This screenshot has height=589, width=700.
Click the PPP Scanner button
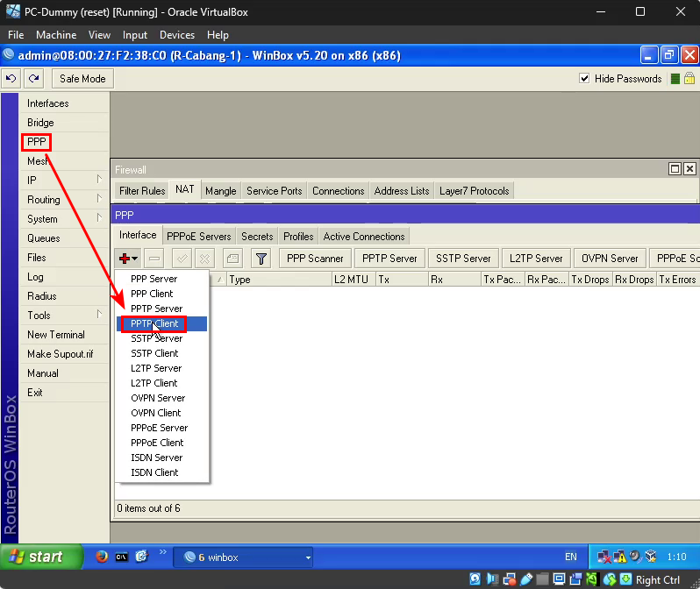pyautogui.click(x=315, y=259)
